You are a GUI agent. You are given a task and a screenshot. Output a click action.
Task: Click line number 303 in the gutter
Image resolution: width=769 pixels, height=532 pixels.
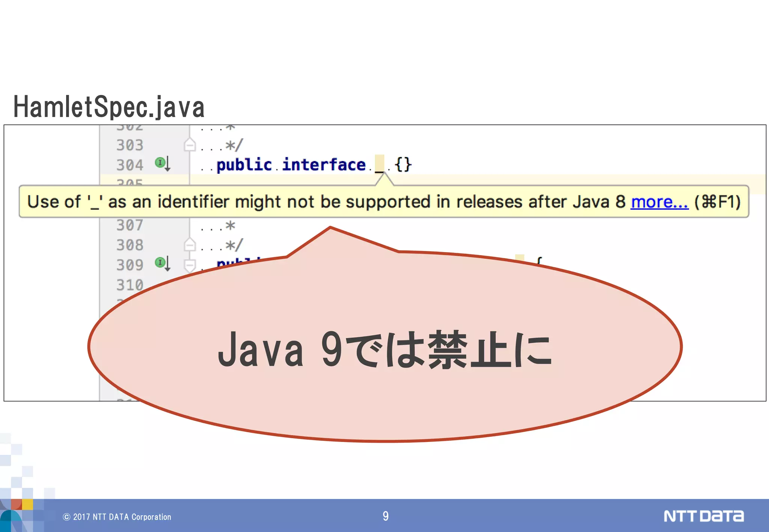(130, 145)
